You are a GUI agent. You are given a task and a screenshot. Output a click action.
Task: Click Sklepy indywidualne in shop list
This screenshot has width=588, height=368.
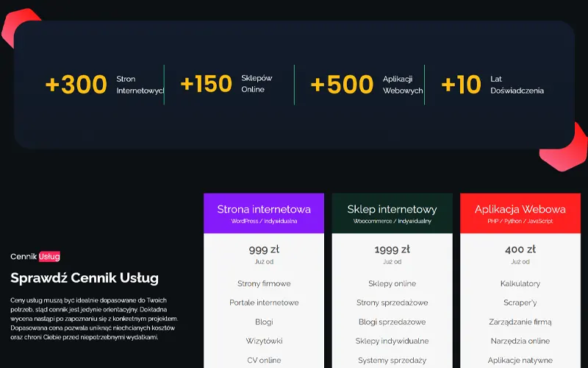pos(392,341)
